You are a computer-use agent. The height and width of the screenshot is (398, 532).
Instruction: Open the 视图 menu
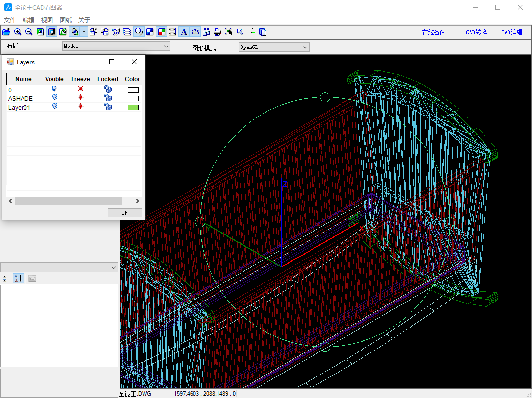coord(47,20)
